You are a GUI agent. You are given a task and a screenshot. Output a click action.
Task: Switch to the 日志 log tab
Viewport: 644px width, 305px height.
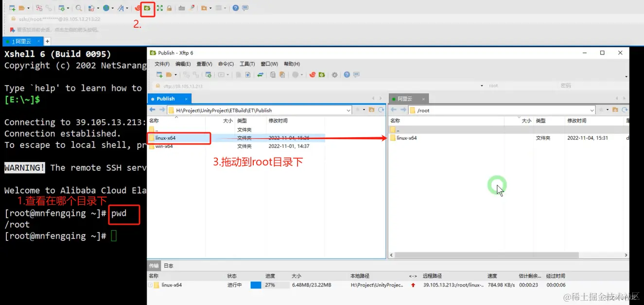(168, 266)
